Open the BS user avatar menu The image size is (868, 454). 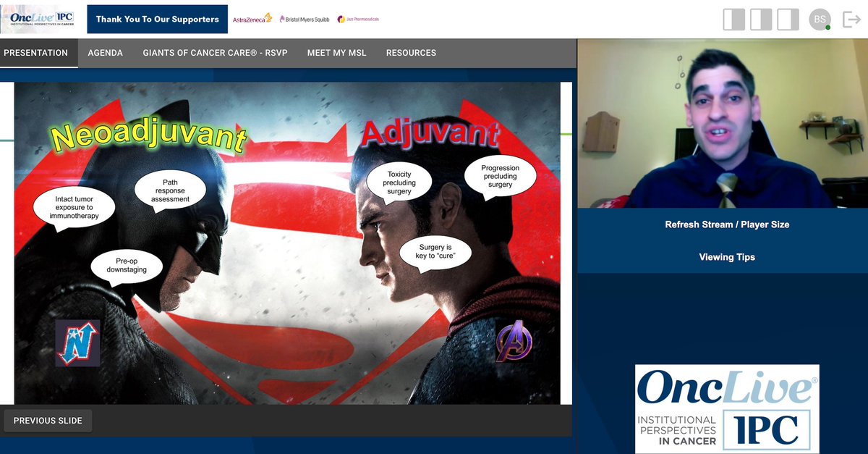point(820,20)
